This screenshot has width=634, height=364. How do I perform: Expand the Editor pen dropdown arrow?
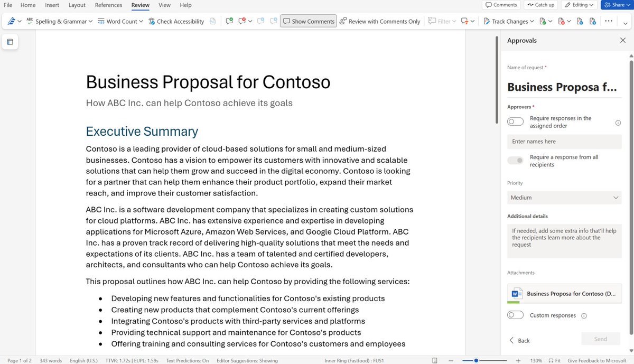coord(20,21)
